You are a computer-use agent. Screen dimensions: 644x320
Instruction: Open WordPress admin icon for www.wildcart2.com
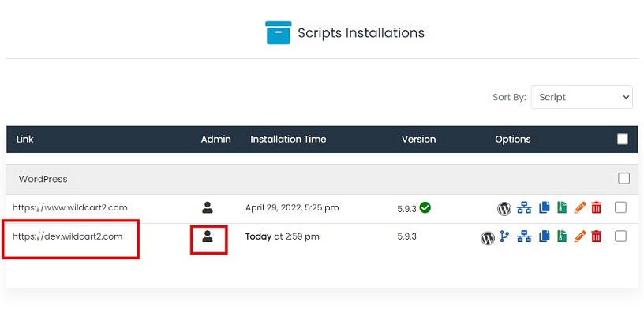point(504,208)
